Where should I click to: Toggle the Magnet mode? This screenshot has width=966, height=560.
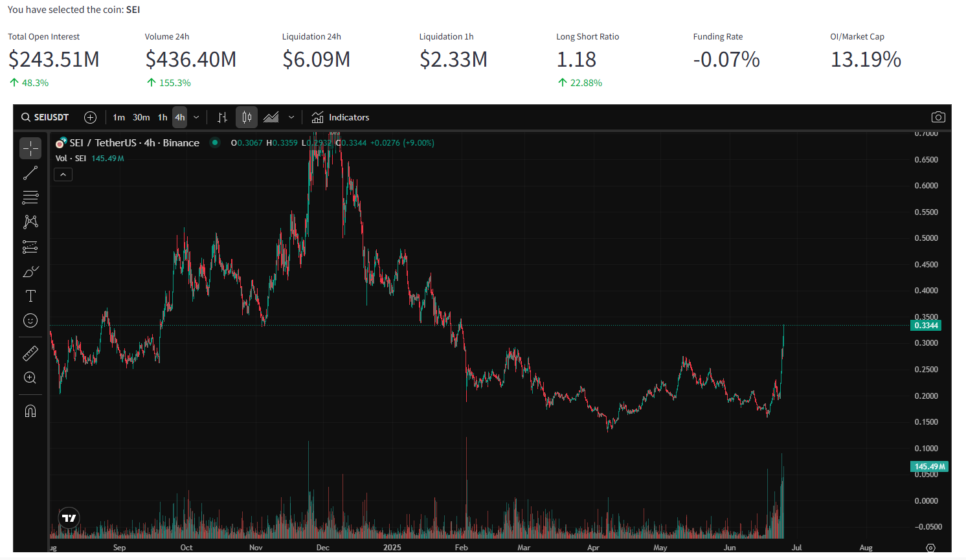point(30,411)
